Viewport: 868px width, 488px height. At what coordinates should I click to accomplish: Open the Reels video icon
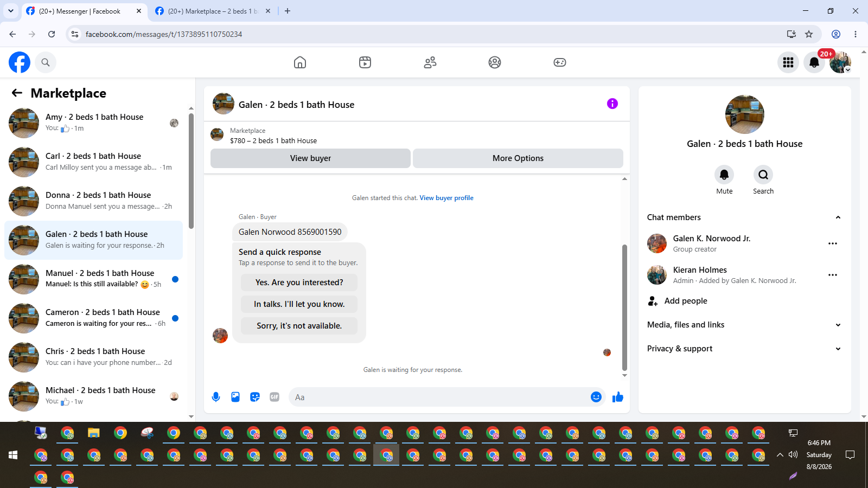(365, 62)
